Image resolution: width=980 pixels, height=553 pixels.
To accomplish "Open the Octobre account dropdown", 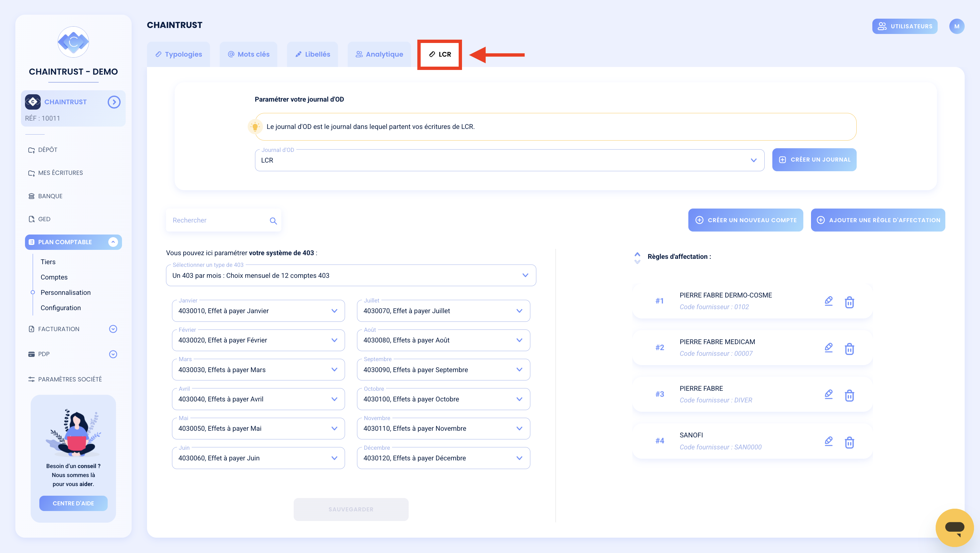I will [x=443, y=399].
